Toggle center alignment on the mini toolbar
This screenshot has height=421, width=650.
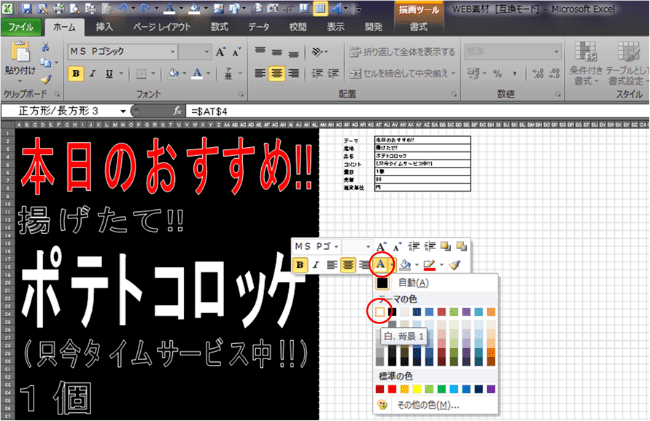[x=348, y=264]
